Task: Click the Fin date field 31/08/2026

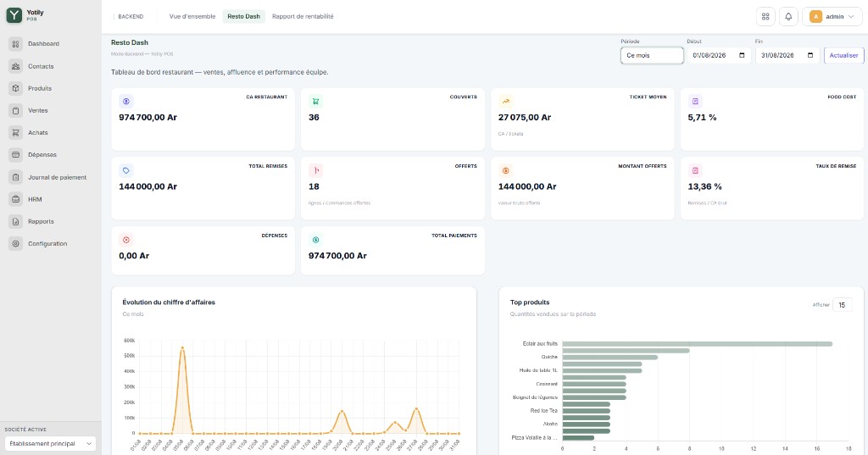Action: click(x=787, y=55)
